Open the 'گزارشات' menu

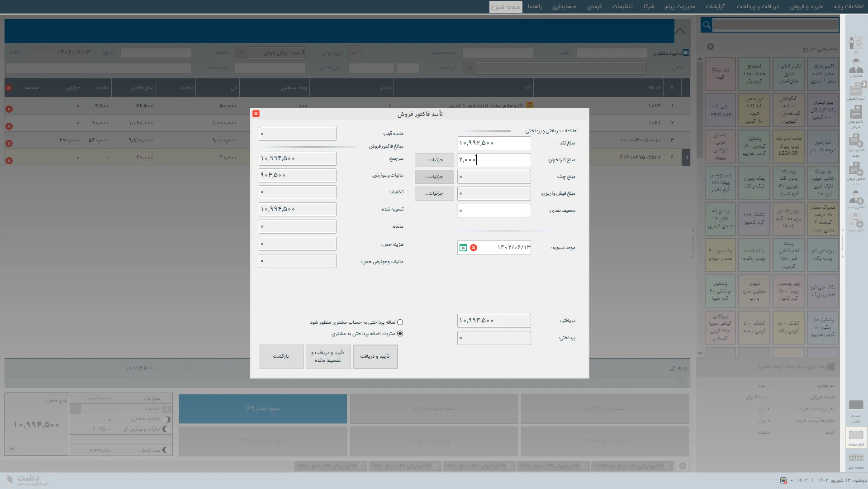[715, 6]
